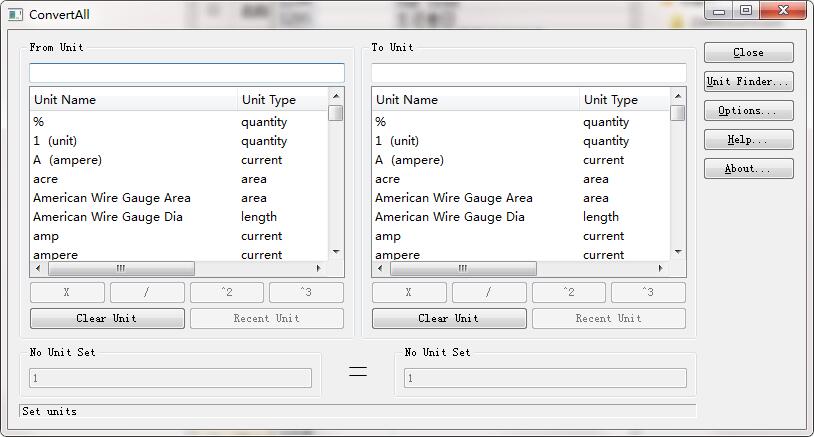
Task: Click From list horizontal scrollbar left arrow
Action: pos(38,268)
